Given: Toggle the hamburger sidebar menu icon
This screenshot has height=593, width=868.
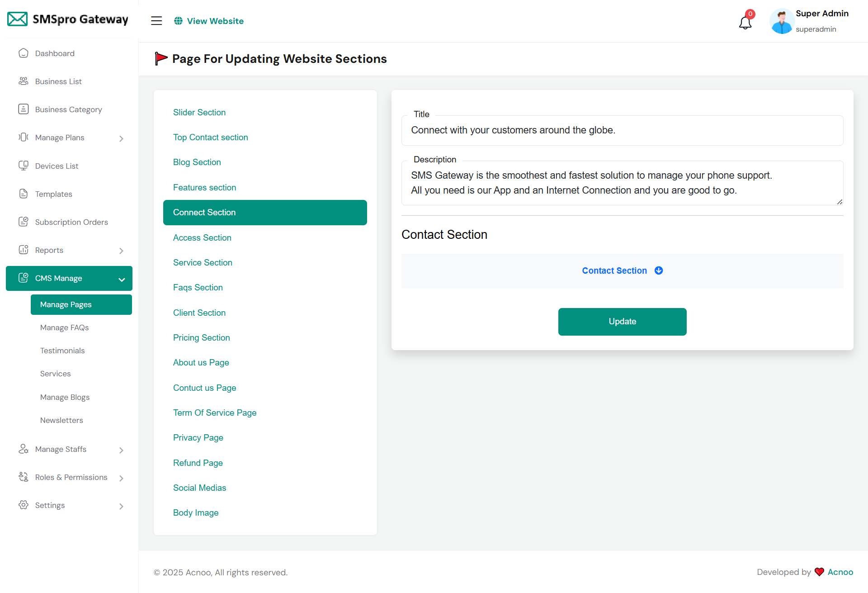Looking at the screenshot, I should 156,21.
